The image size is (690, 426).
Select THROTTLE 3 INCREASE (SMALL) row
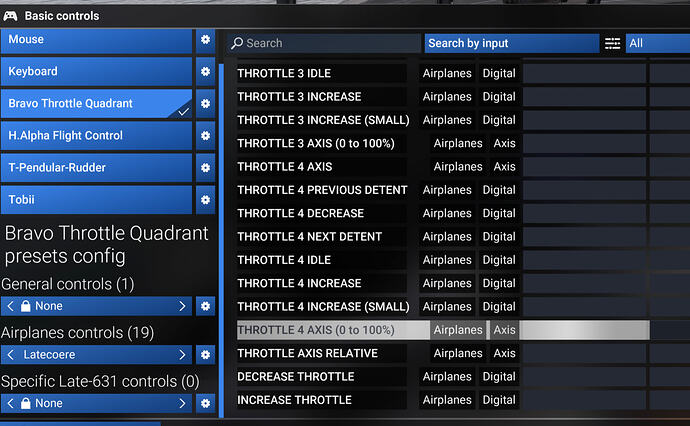coord(323,120)
